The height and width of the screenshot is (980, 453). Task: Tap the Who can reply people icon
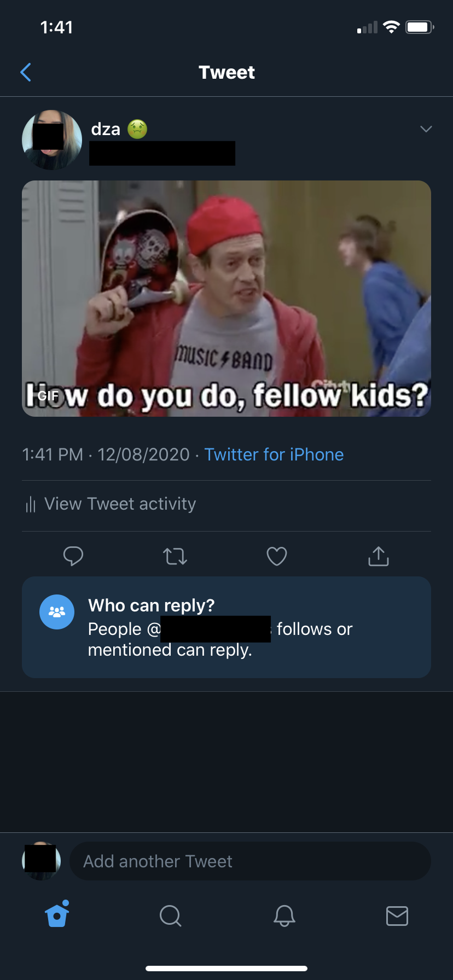coord(57,612)
